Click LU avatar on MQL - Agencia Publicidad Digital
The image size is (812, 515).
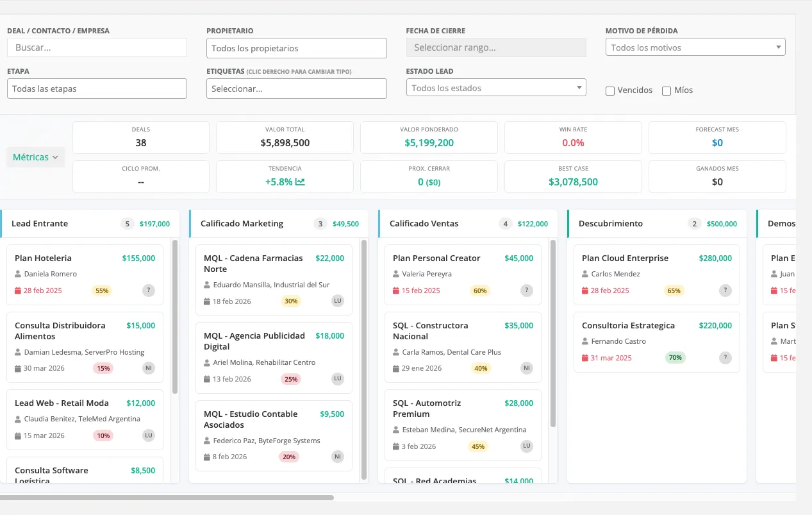click(338, 379)
